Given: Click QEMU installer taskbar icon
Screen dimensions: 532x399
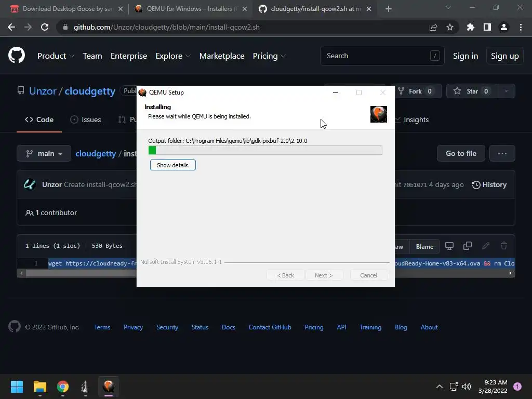Looking at the screenshot, I should pos(109,387).
